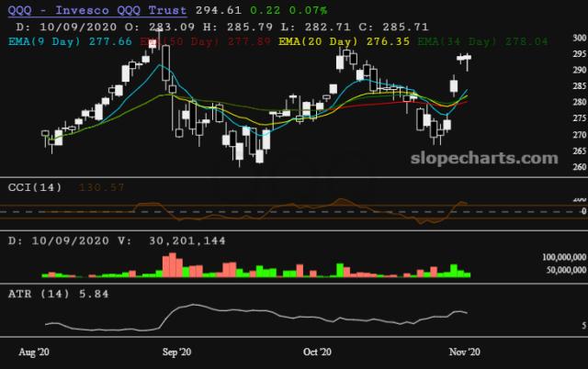Click the CCI(14) indicator label
This screenshot has width=588, height=369.
35,187
